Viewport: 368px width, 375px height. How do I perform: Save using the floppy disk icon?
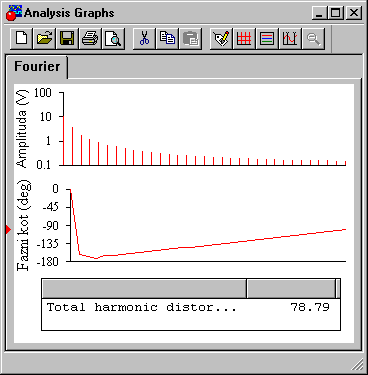point(67,39)
